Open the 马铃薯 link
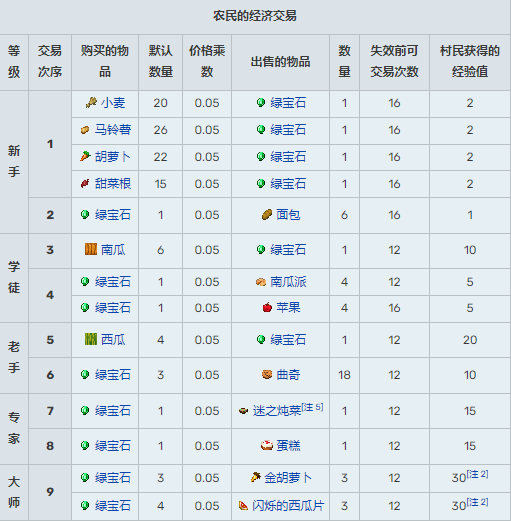 tap(113, 130)
